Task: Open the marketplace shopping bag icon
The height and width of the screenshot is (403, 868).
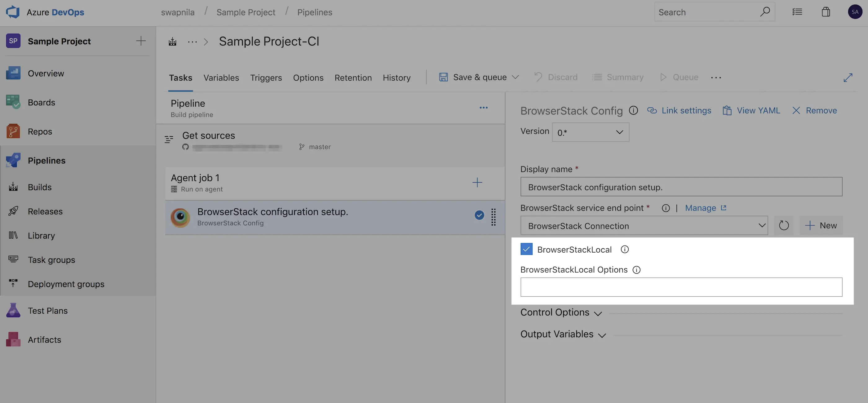Action: coord(826,12)
